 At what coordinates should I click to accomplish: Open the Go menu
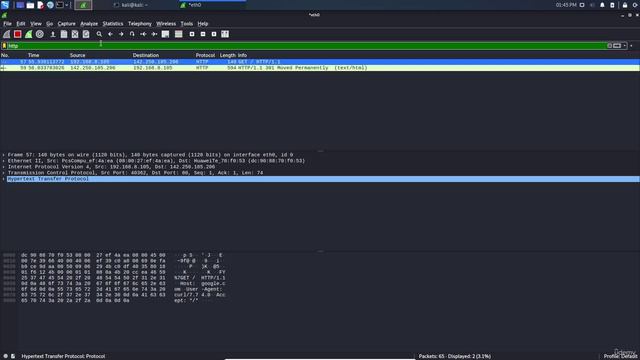coord(49,24)
